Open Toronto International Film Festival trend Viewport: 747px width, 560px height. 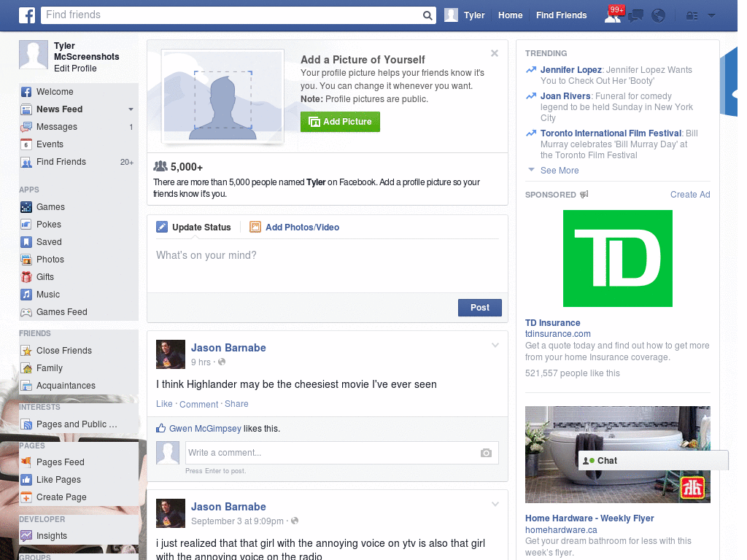[611, 133]
